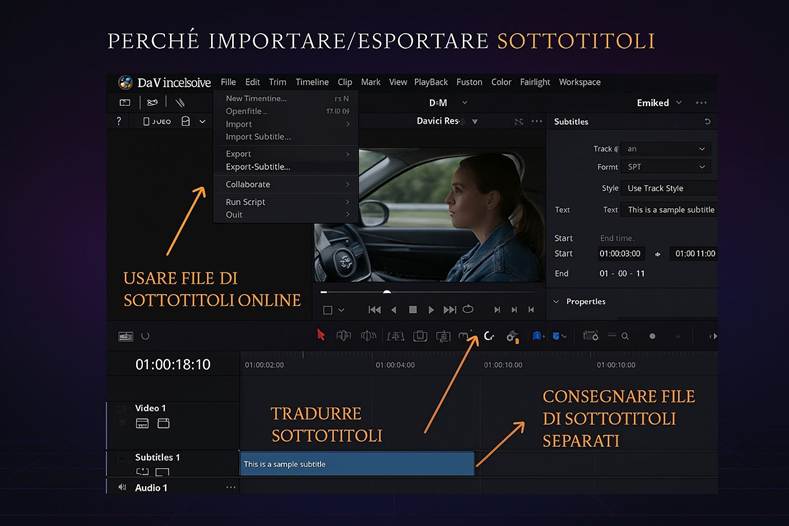Click the slanted lines icon in the top-left toolbar
The width and height of the screenshot is (789, 526).
tap(180, 103)
